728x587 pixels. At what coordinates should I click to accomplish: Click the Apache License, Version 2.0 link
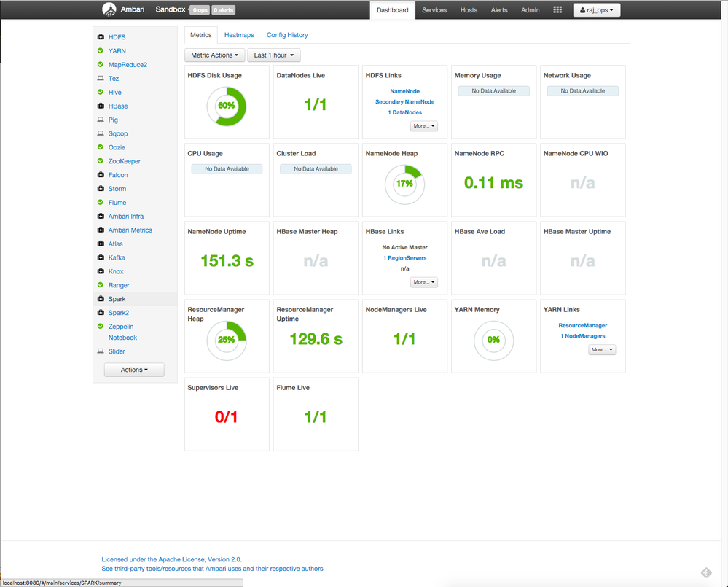tap(192, 559)
